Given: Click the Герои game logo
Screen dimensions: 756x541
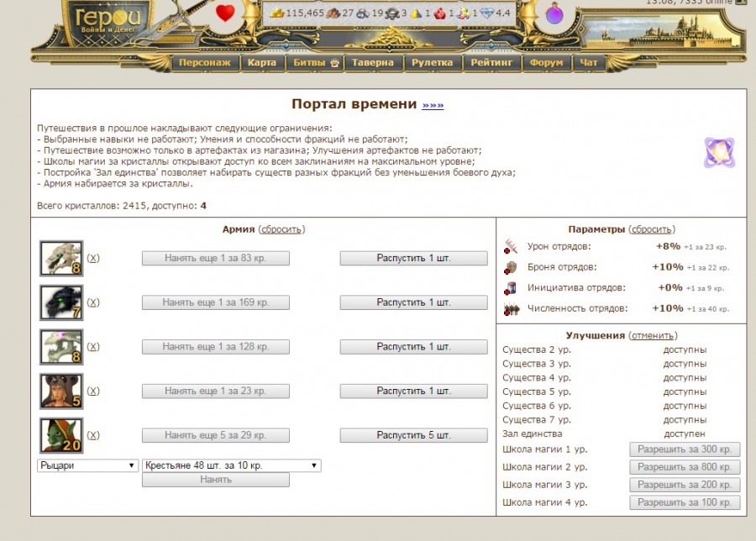Looking at the screenshot, I should click(109, 21).
